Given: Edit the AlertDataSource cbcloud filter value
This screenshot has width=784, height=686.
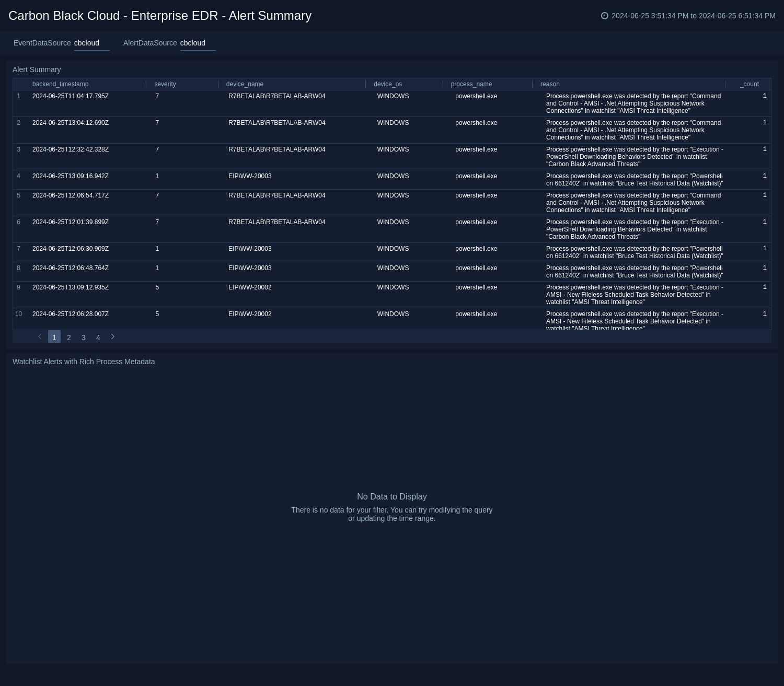Looking at the screenshot, I should coord(192,43).
